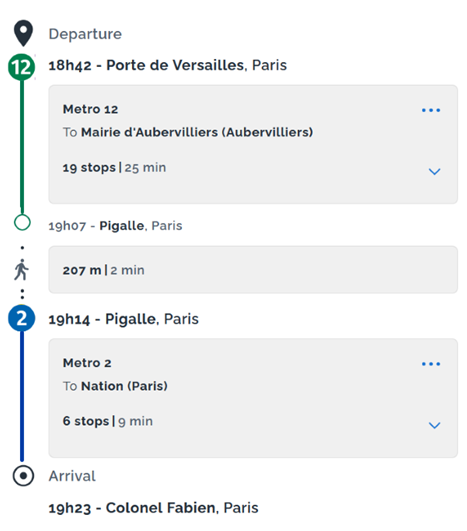This screenshot has width=467, height=531.
Task: Click the To Nation (Paris) direction text
Action: pyautogui.click(x=115, y=386)
